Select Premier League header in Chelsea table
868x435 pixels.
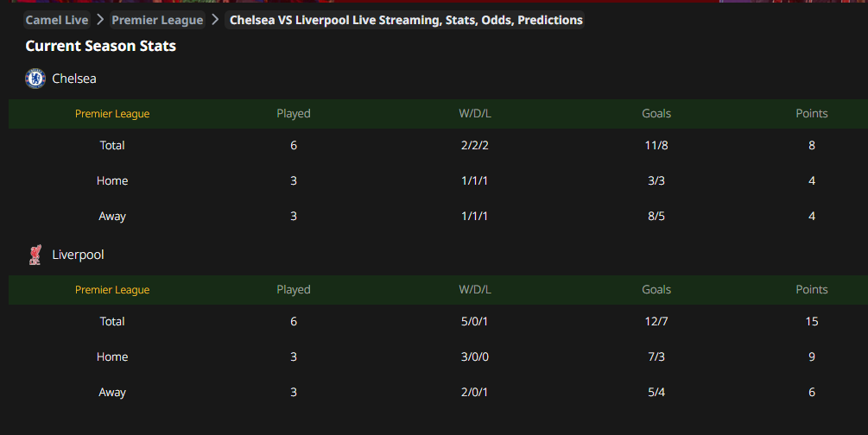point(112,114)
